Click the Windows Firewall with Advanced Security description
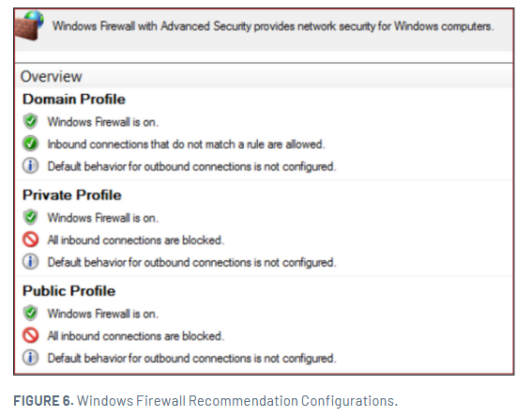 273,26
